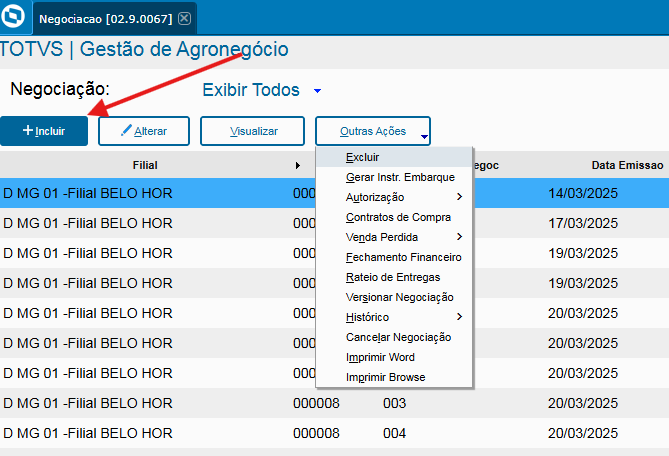Select the row dated 14/03/2025
This screenshot has height=456, width=669.
[334, 193]
